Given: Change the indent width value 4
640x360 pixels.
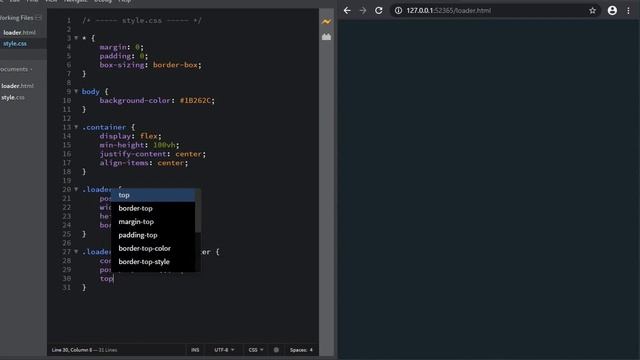Looking at the screenshot, I should [x=311, y=350].
